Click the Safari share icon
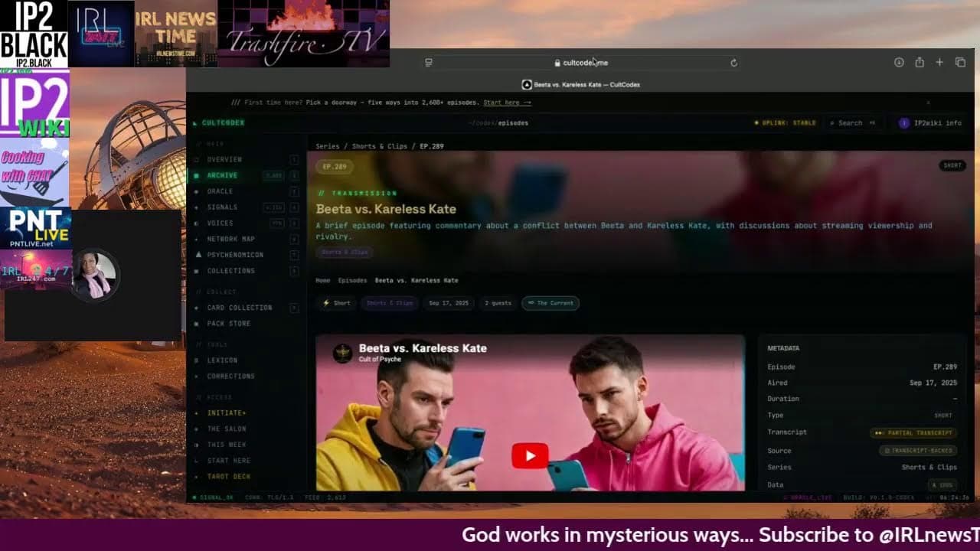Screen dimensions: 980x551 pos(920,63)
